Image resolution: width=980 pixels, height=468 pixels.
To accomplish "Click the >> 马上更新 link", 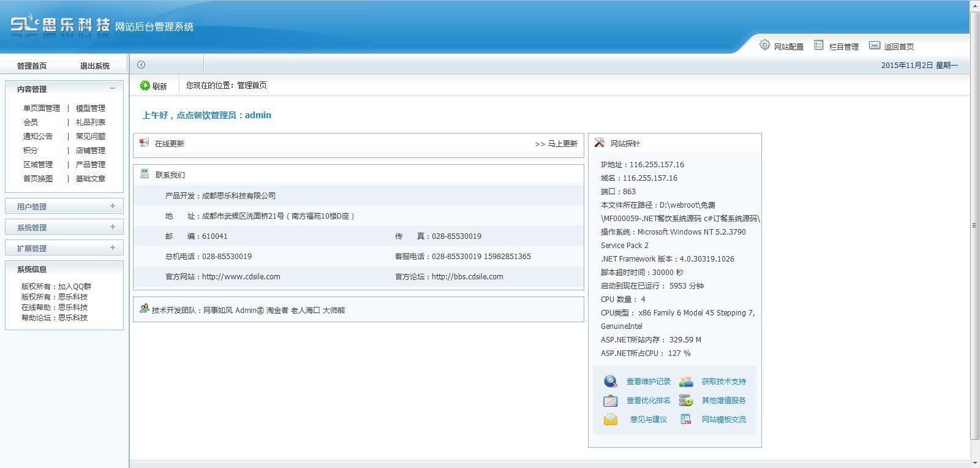I will click(x=556, y=143).
